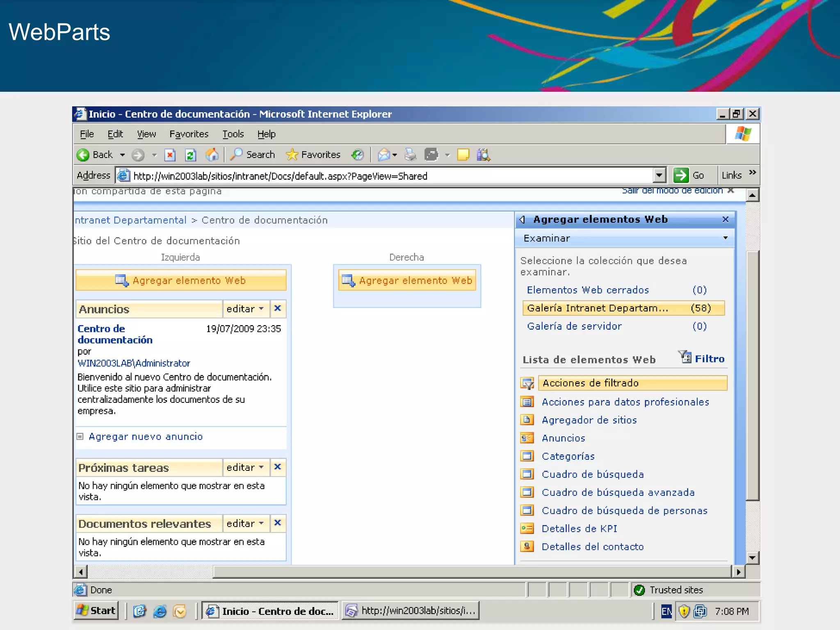This screenshot has width=840, height=630.
Task: Click the Go button beside address bar
Action: pos(689,176)
